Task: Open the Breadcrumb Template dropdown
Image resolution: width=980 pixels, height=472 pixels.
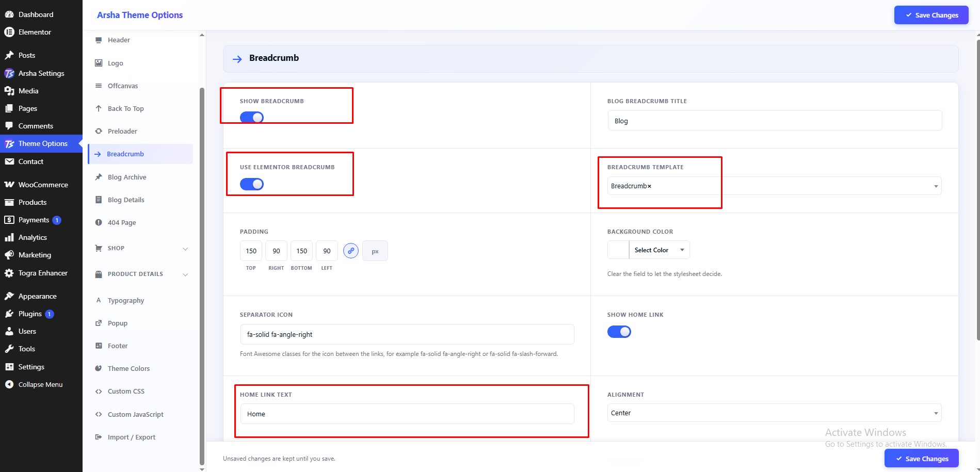Action: (775, 186)
